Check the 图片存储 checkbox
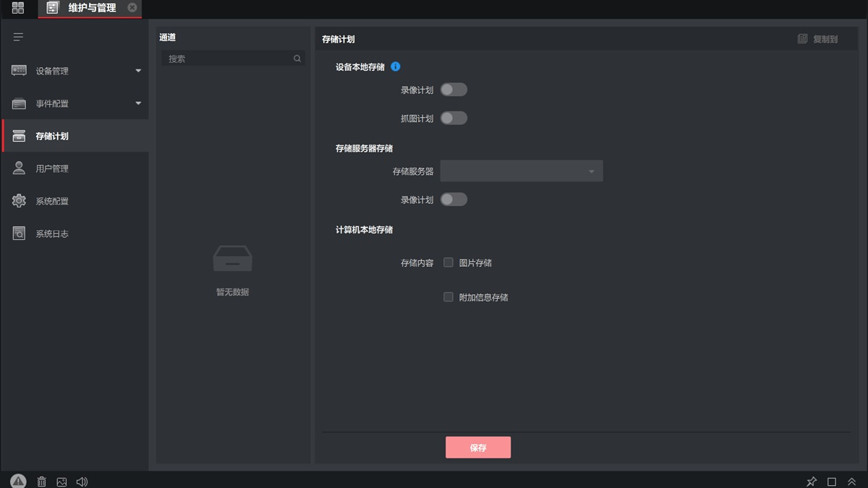The width and height of the screenshot is (868, 488). [448, 262]
